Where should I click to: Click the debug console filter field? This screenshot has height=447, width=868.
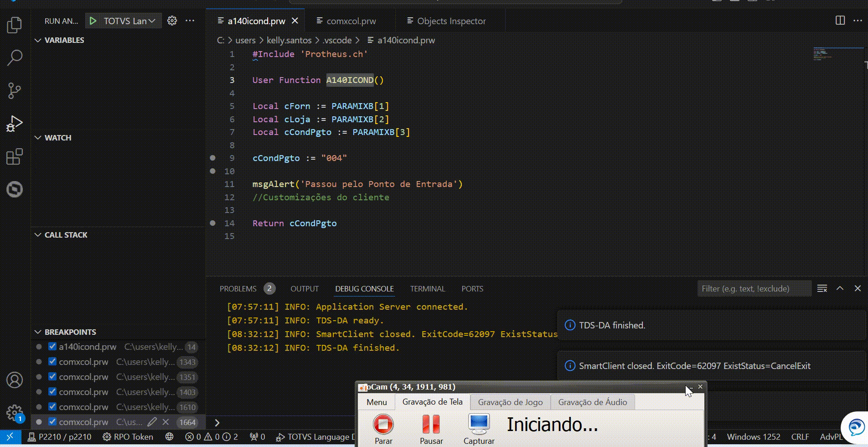point(754,288)
